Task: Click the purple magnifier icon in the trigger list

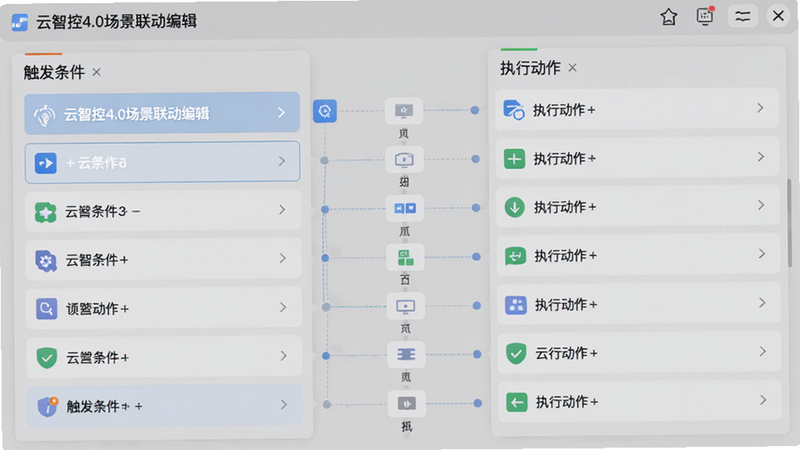Action: pos(46,309)
